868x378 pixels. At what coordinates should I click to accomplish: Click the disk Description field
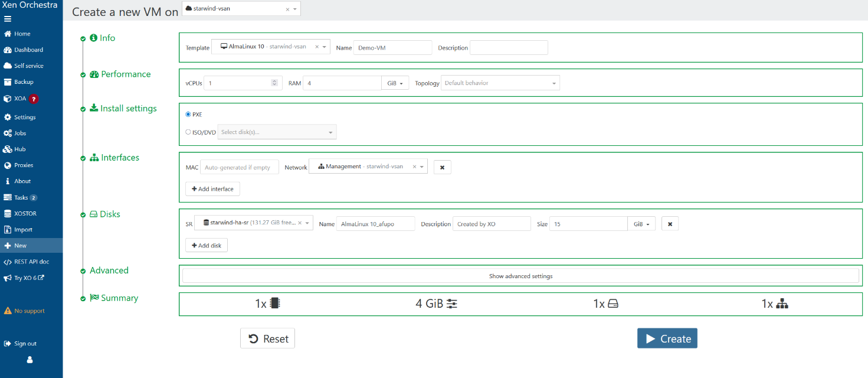(x=492, y=224)
